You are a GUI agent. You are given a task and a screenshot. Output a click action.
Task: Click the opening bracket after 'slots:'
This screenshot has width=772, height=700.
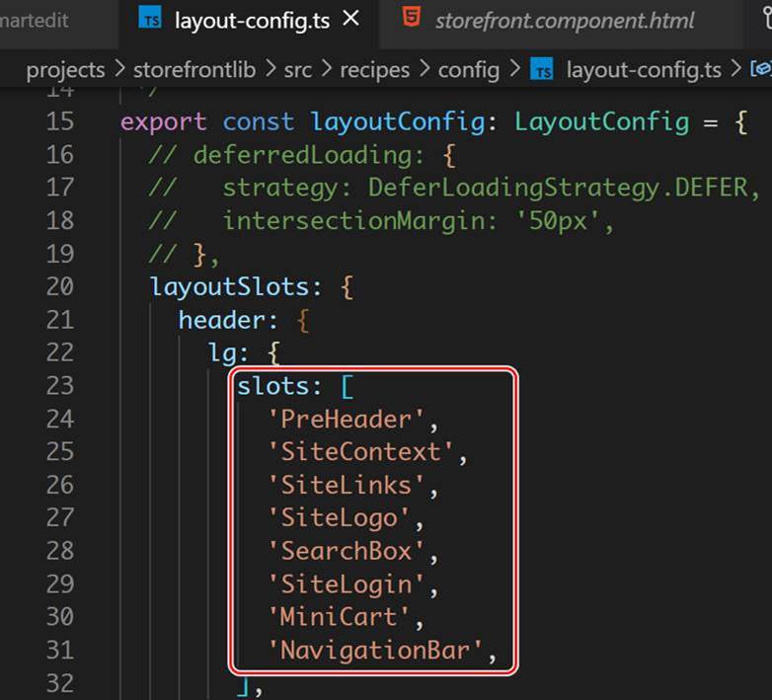(x=347, y=386)
